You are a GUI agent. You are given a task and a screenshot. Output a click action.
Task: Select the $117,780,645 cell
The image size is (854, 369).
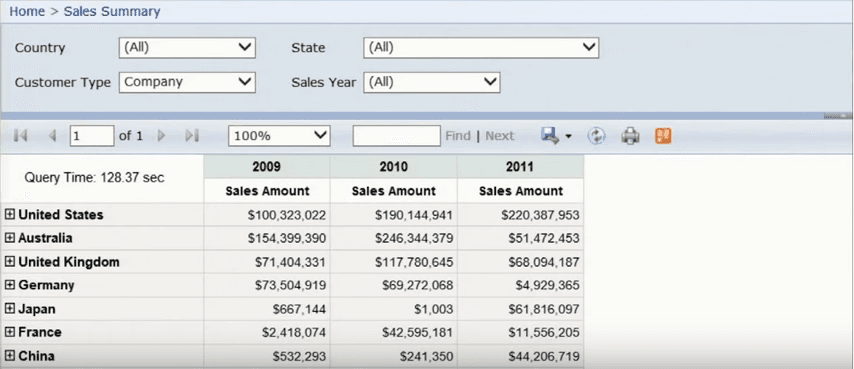pyautogui.click(x=394, y=262)
